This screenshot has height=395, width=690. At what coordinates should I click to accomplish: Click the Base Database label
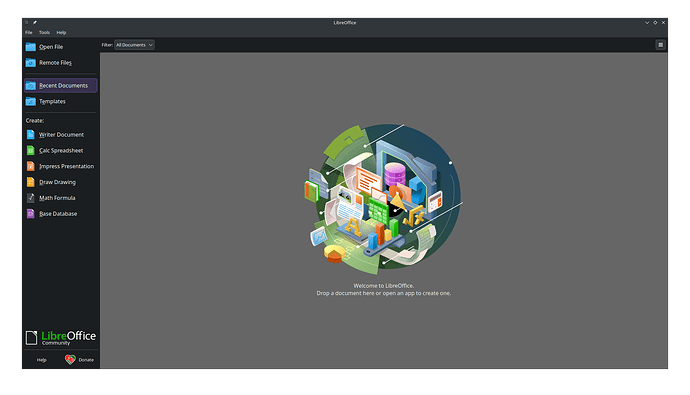(58, 214)
